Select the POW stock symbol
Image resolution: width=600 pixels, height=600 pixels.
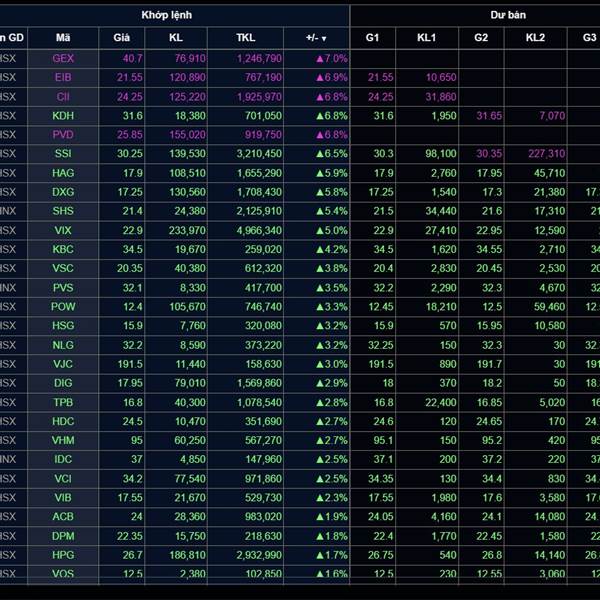click(x=63, y=307)
